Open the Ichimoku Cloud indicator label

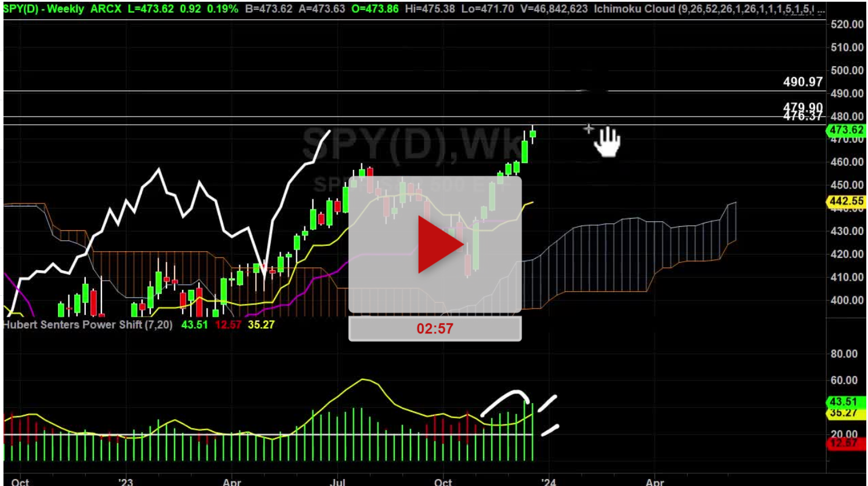click(709, 9)
